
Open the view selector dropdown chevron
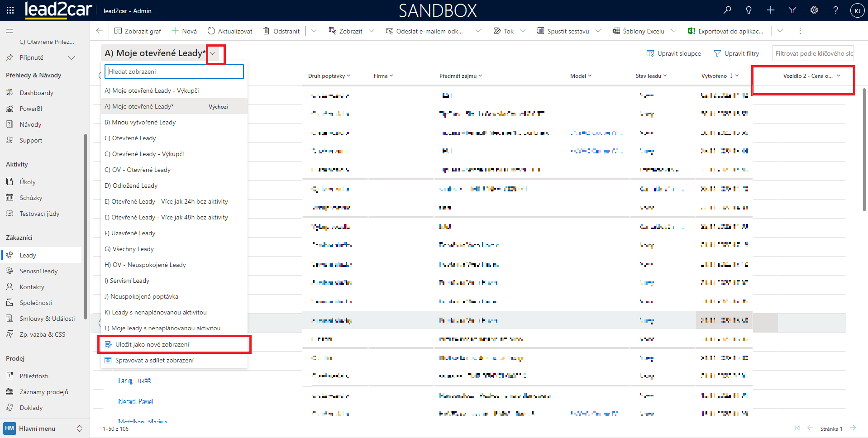tap(213, 53)
